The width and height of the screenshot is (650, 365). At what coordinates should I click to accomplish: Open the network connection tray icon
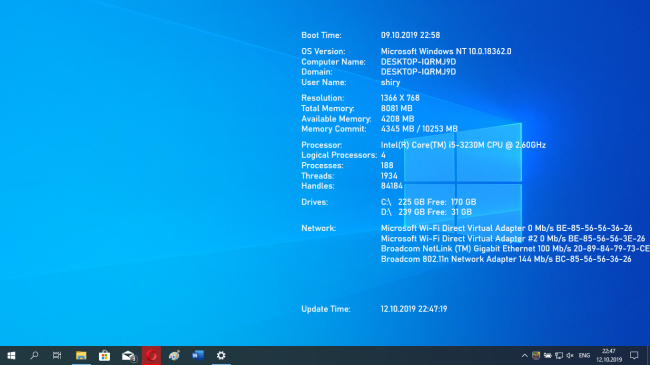point(559,355)
